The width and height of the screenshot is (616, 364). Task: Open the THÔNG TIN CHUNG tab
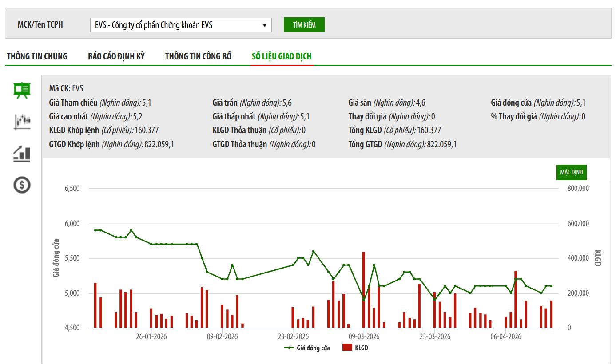[37, 56]
